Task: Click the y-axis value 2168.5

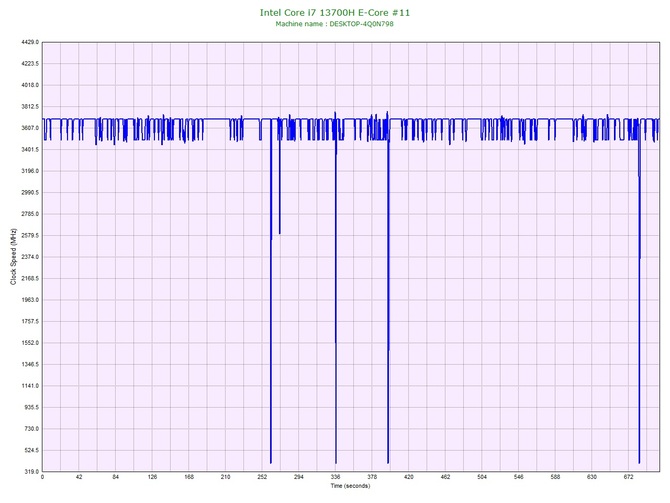Action: [x=30, y=279]
